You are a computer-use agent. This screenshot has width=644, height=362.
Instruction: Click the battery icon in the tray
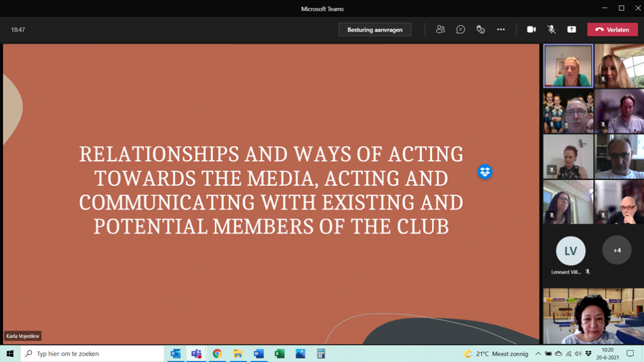pos(548,354)
